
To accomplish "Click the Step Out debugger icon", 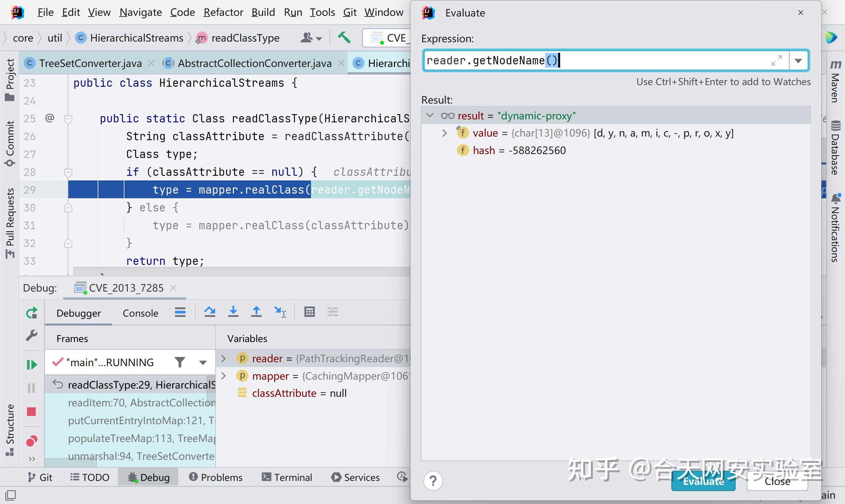I will pyautogui.click(x=256, y=311).
